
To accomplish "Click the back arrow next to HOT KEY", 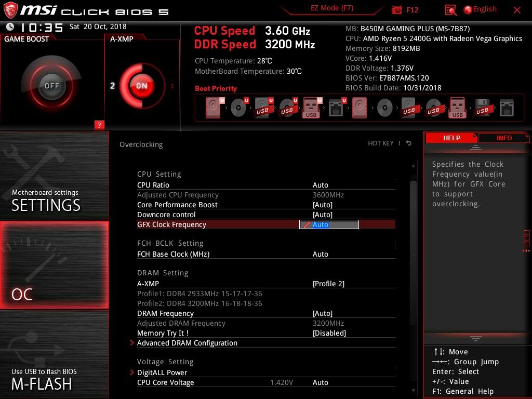I will (409, 143).
